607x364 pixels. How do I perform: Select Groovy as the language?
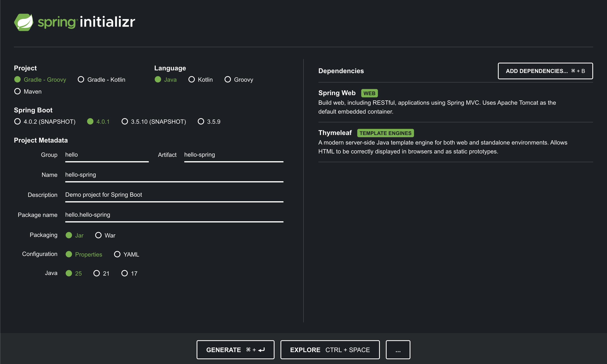(x=228, y=80)
